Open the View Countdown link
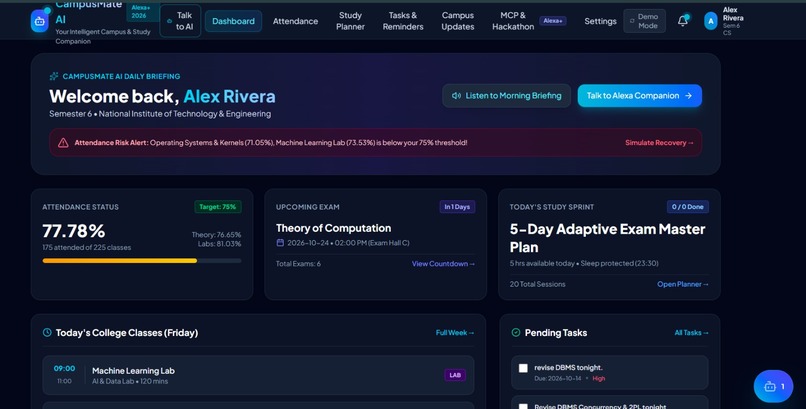This screenshot has height=409, width=806. (x=443, y=264)
